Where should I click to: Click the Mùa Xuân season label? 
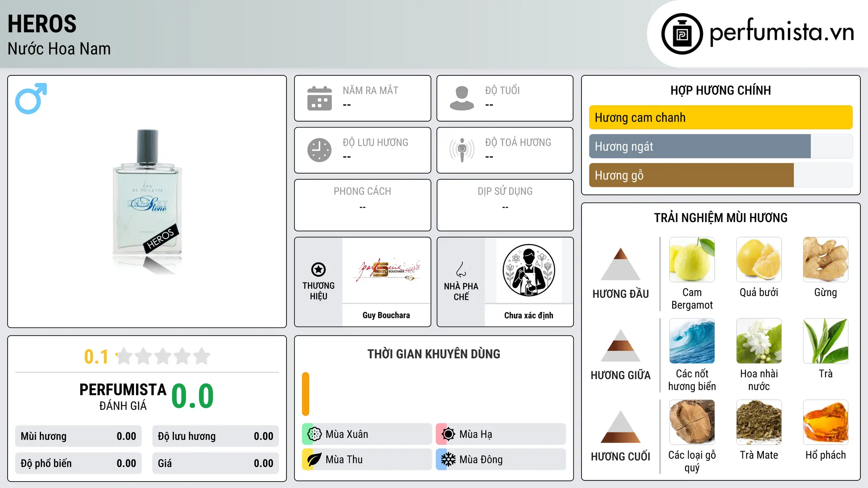pos(347,434)
